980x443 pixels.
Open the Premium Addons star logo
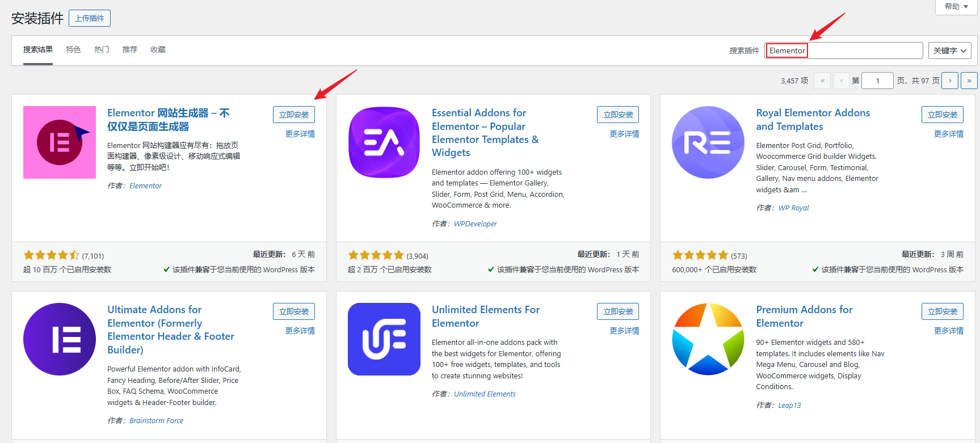(x=708, y=339)
